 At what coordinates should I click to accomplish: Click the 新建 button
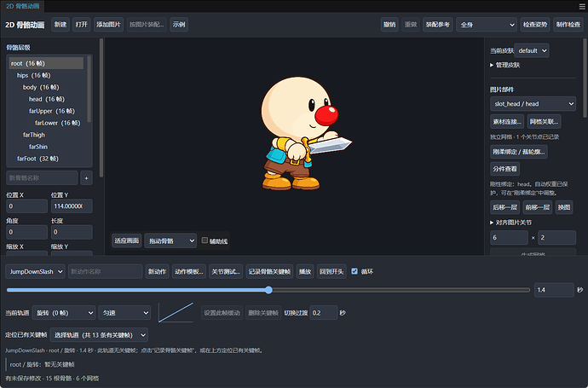pos(61,25)
